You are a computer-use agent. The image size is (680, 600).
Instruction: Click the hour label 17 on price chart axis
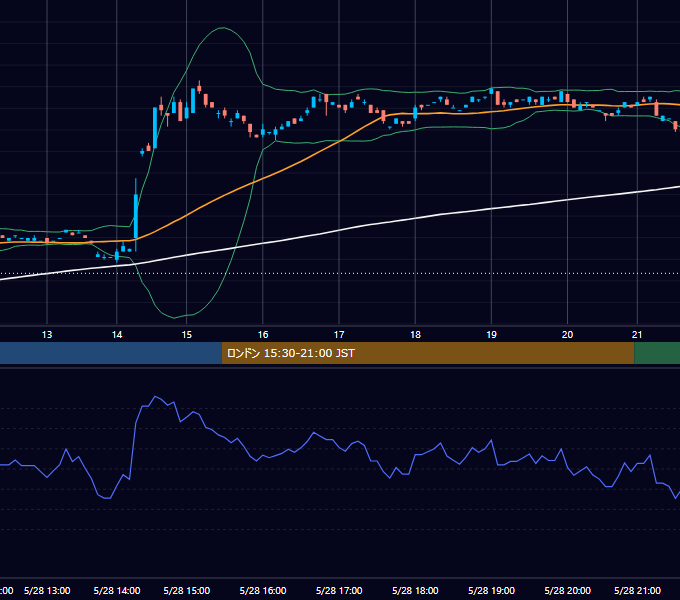tap(339, 335)
